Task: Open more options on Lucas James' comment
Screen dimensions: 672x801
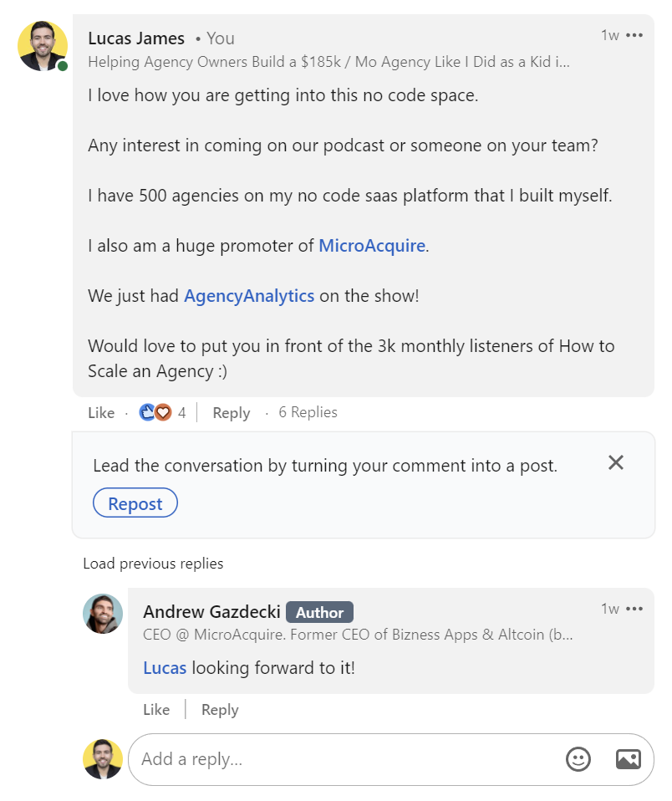Action: click(x=635, y=35)
